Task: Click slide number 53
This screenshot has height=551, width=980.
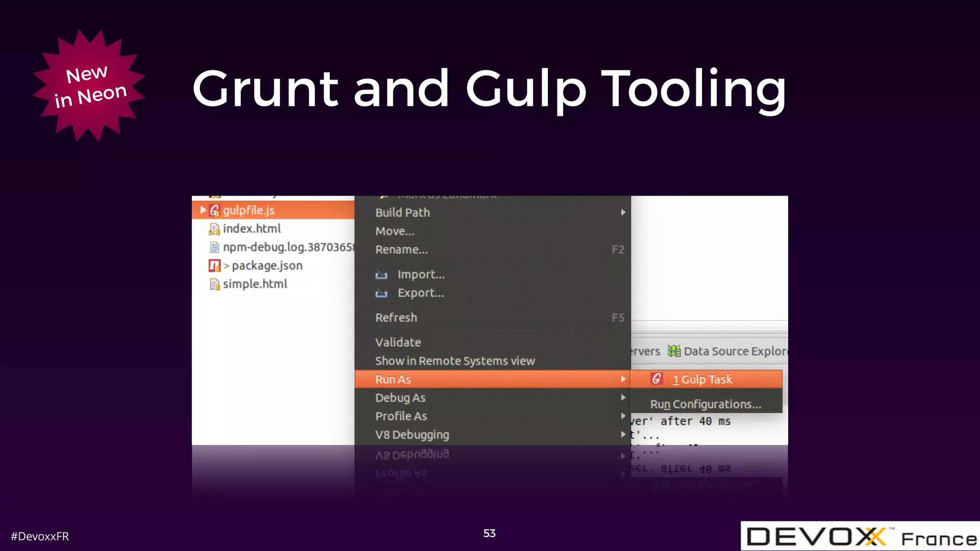Action: point(490,533)
